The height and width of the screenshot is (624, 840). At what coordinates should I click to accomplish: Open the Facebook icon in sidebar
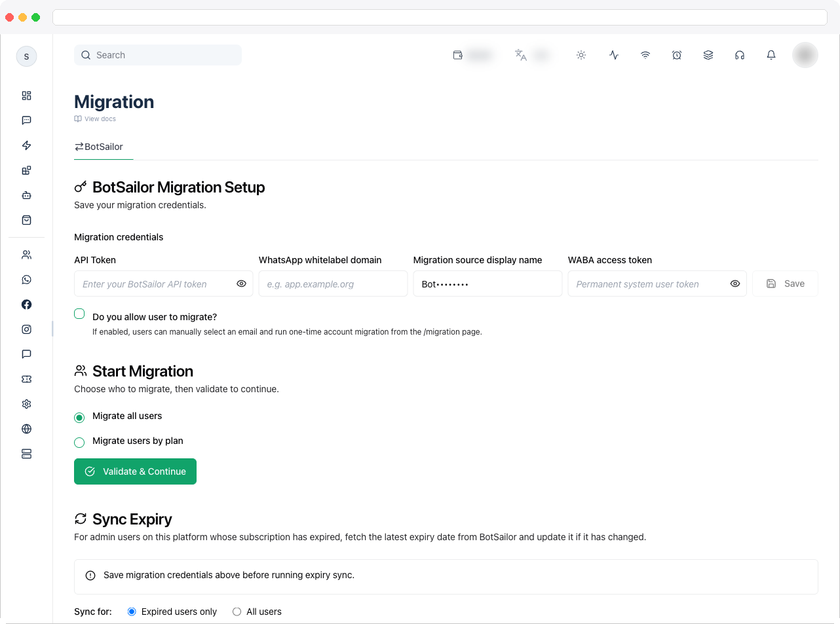pos(26,304)
